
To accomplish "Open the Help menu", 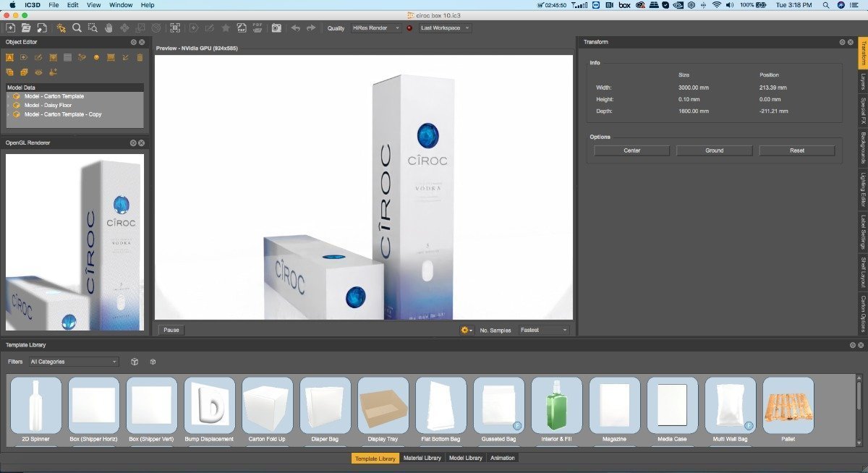I will pyautogui.click(x=148, y=5).
